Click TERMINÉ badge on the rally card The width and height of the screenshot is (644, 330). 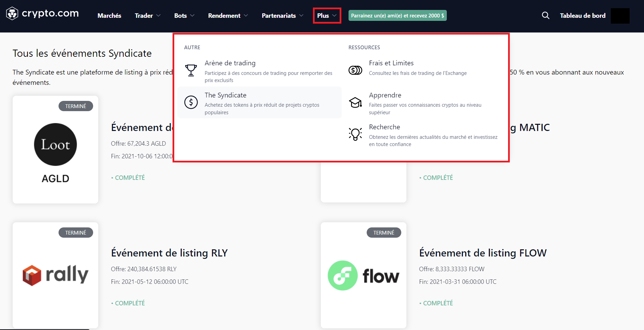click(x=76, y=233)
